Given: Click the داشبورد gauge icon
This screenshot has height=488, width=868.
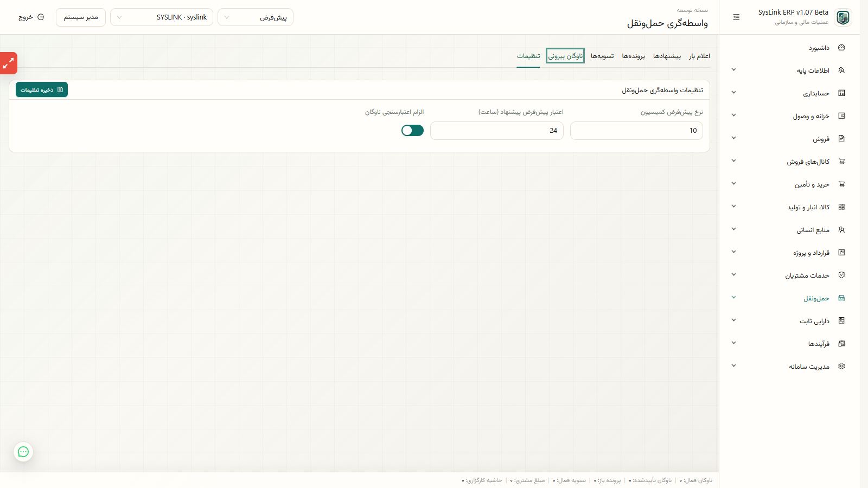Looking at the screenshot, I should (841, 48).
